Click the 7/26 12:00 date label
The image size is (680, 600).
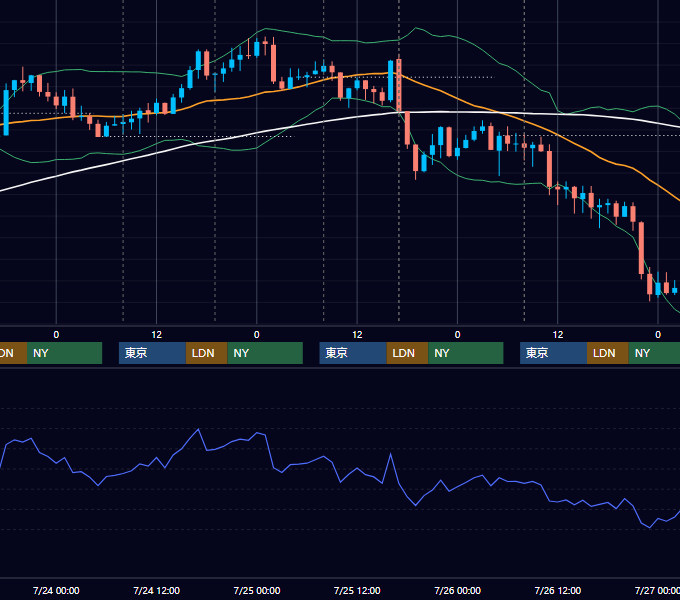pyautogui.click(x=558, y=590)
